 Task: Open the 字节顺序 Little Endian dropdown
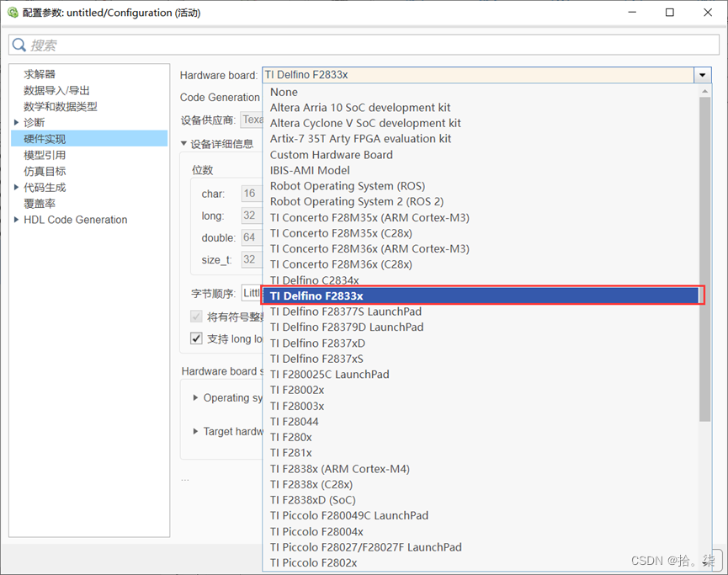(x=252, y=293)
